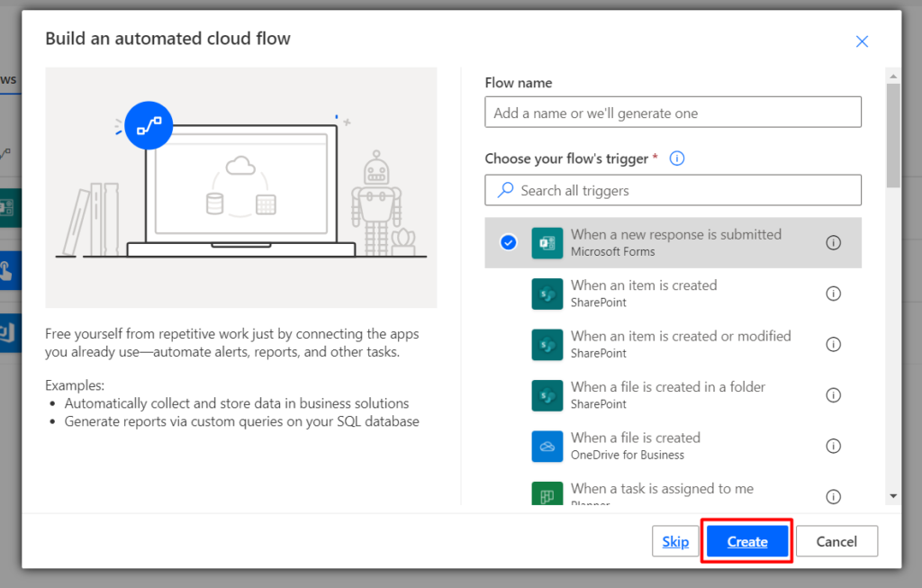The width and height of the screenshot is (922, 588).
Task: Close the 'Build an automated cloud flow' dialog
Action: (x=862, y=41)
